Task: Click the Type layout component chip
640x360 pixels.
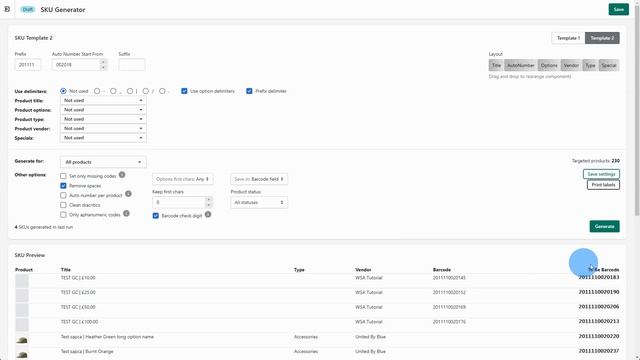Action: (591, 65)
